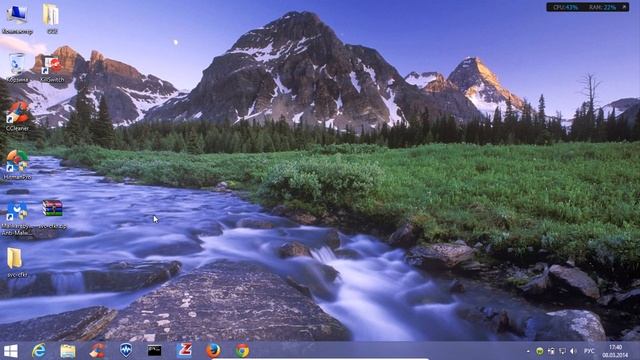Open the volume speaker tray icon
640x360 pixels.
point(573,351)
